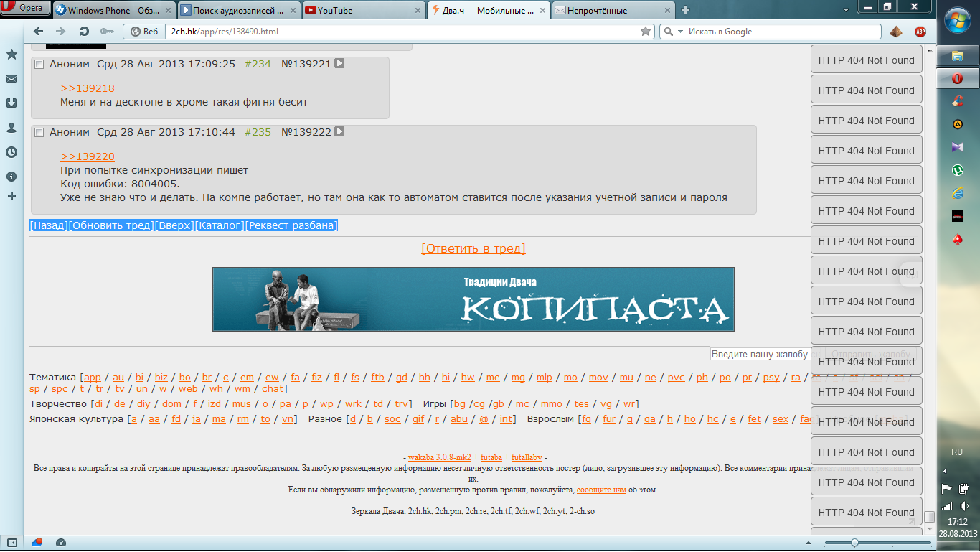Screen dimensions: 980x552
Task: Open the pyramid extension icon
Action: [x=896, y=32]
